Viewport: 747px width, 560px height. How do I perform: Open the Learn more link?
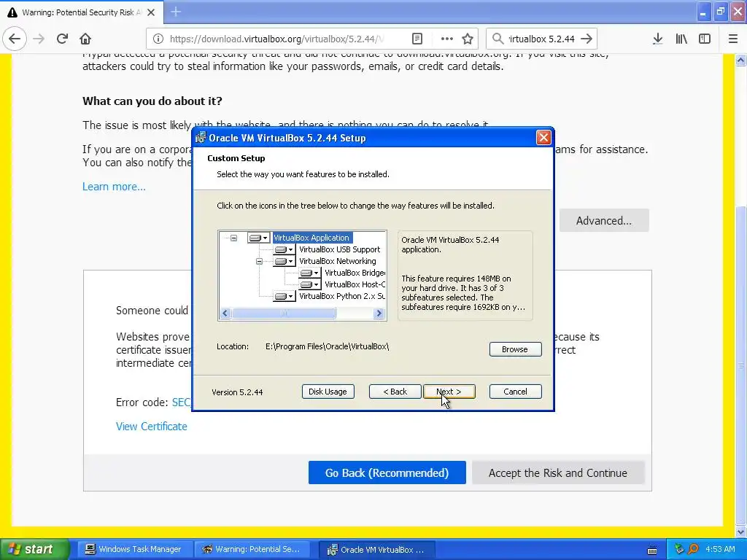pos(114,187)
